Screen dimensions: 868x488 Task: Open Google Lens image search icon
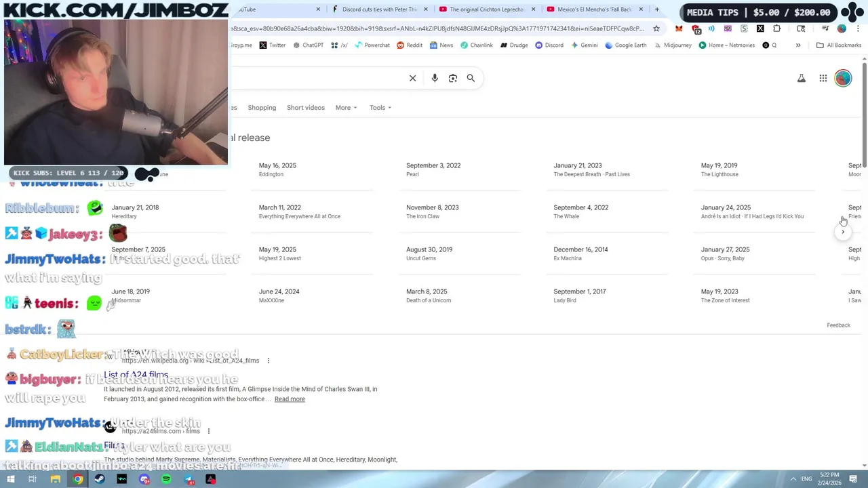pyautogui.click(x=453, y=78)
